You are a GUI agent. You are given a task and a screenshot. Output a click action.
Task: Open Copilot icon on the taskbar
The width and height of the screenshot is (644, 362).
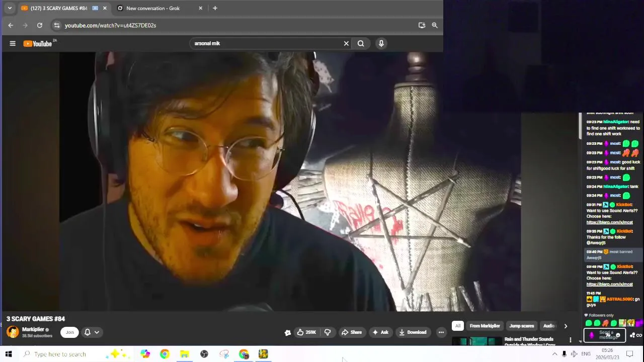[145, 354]
